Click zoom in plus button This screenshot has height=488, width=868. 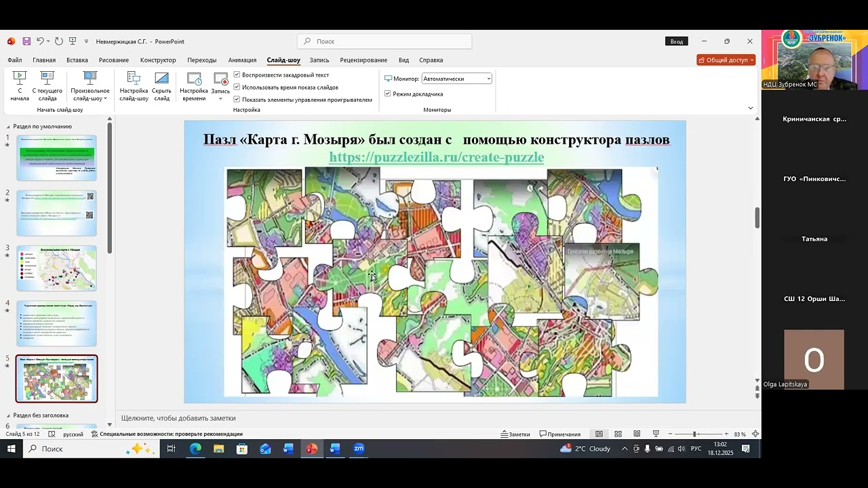726,434
